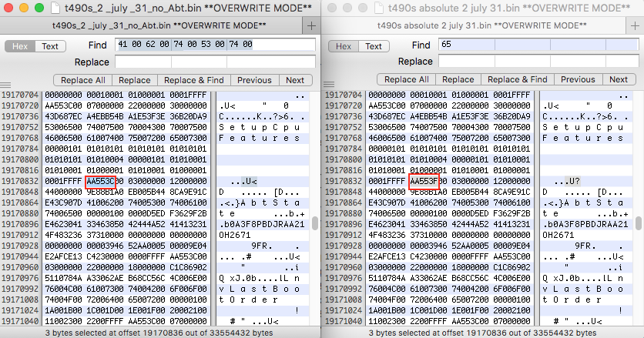Add new tab in right window
The height and width of the screenshot is (338, 644).
636,26
